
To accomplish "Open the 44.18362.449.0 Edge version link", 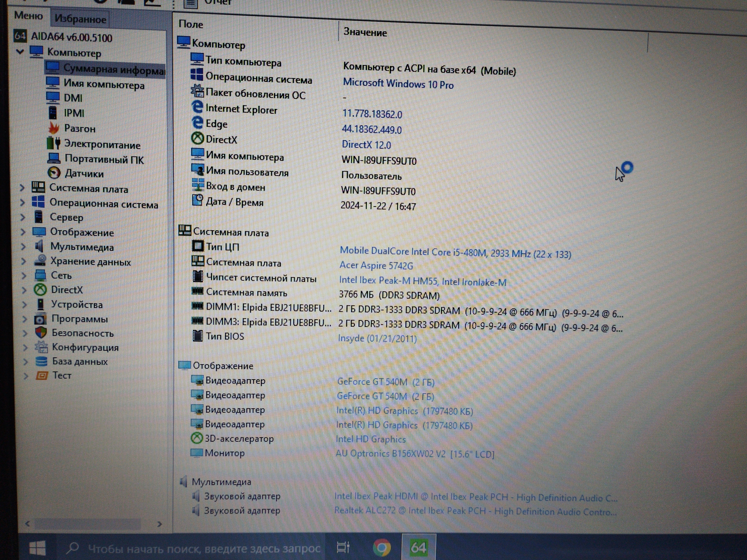I will 372,129.
